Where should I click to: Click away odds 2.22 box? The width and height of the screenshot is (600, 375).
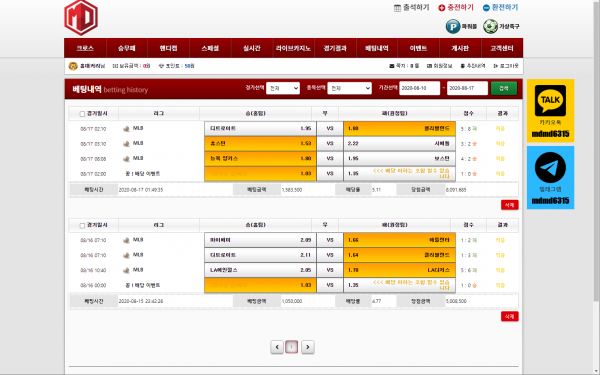pos(399,143)
